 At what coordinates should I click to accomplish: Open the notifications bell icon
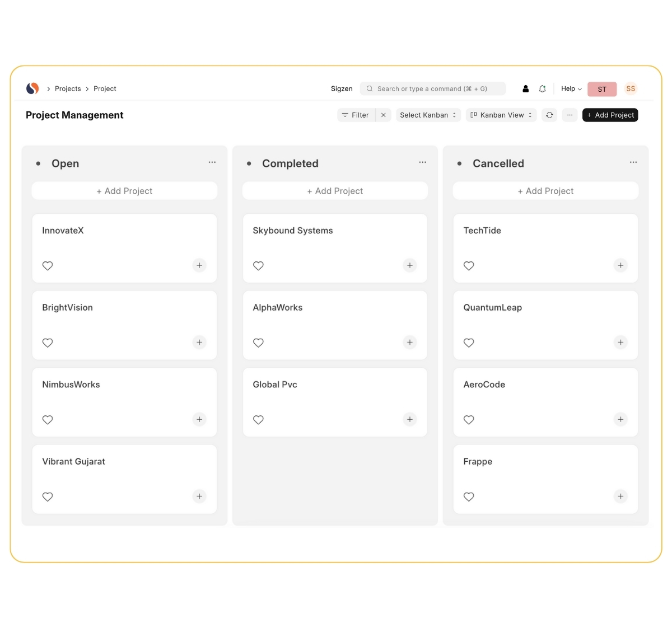pos(542,88)
